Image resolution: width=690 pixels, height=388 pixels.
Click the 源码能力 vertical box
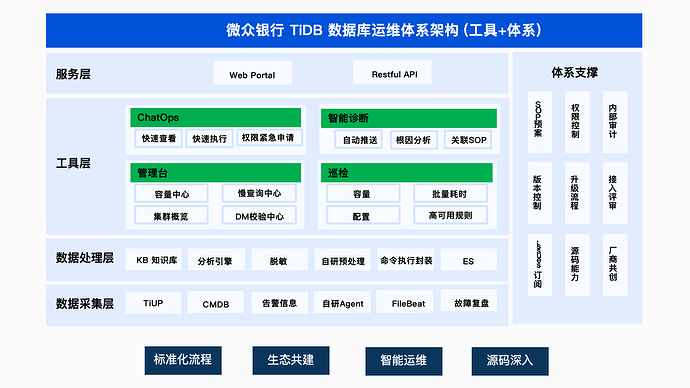pos(577,265)
